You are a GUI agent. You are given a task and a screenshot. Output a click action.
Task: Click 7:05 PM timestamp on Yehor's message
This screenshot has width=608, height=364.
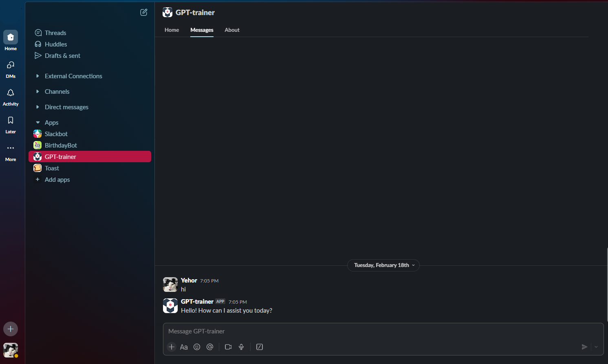209,281
